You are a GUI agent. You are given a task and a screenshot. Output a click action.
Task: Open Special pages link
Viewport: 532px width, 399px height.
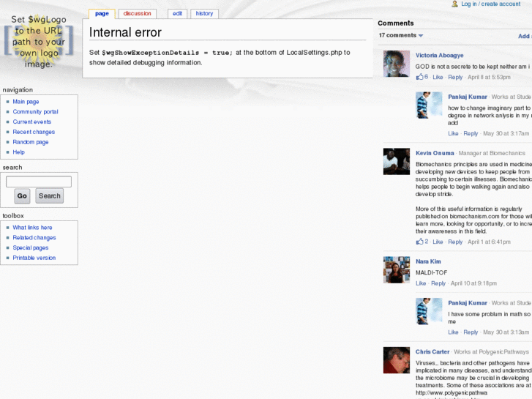31,247
